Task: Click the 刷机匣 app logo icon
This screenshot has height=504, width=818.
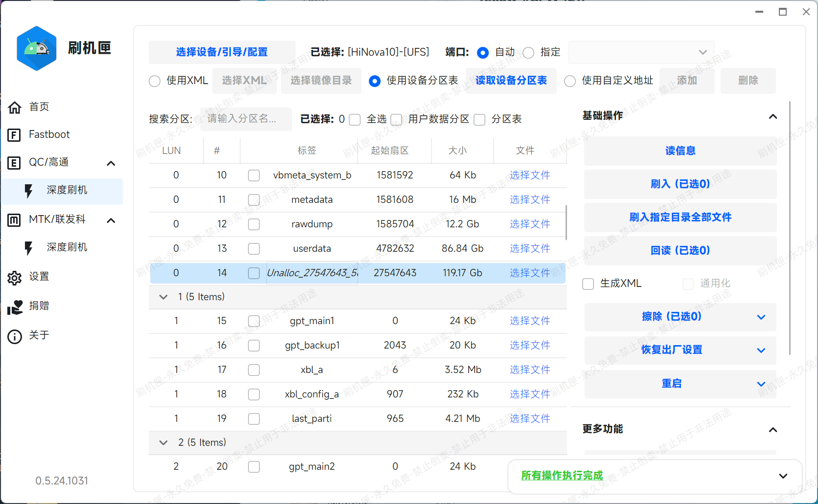Action: pyautogui.click(x=37, y=48)
